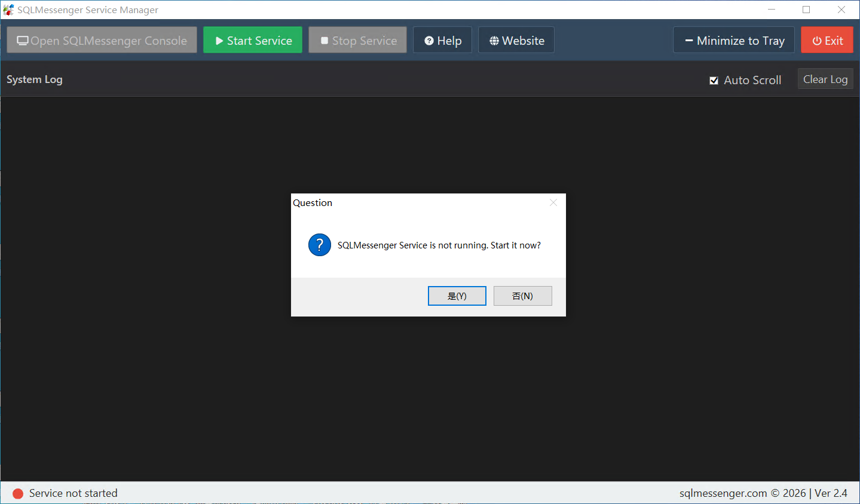Click the Stop Service button

(357, 40)
